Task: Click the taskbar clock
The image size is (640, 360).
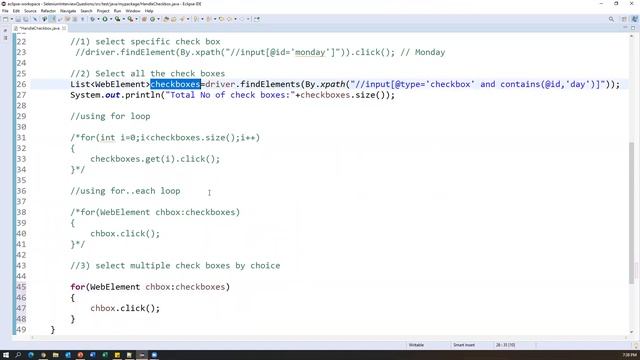Action: click(x=630, y=355)
